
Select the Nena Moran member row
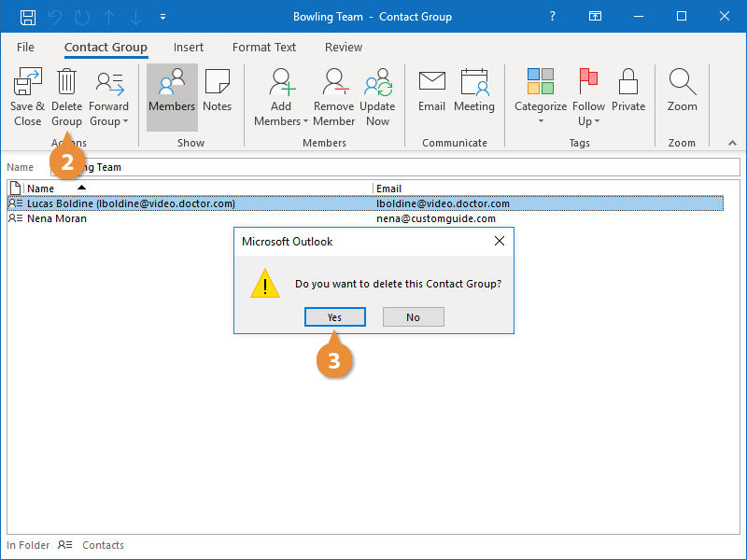tap(57, 218)
